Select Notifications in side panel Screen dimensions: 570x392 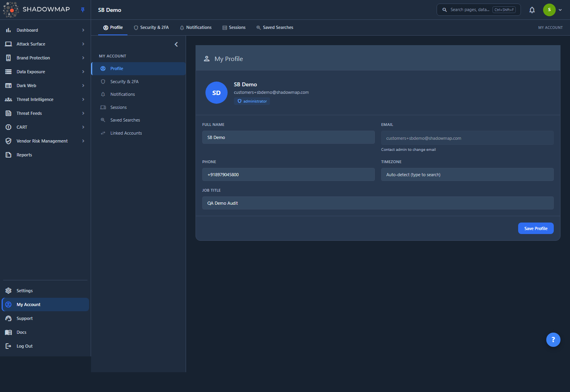(x=139, y=94)
